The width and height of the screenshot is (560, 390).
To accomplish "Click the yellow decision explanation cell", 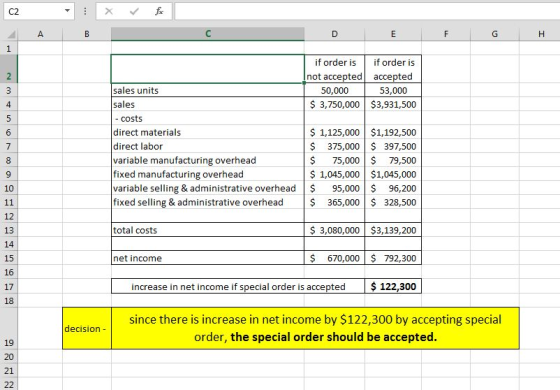I will [x=315, y=328].
